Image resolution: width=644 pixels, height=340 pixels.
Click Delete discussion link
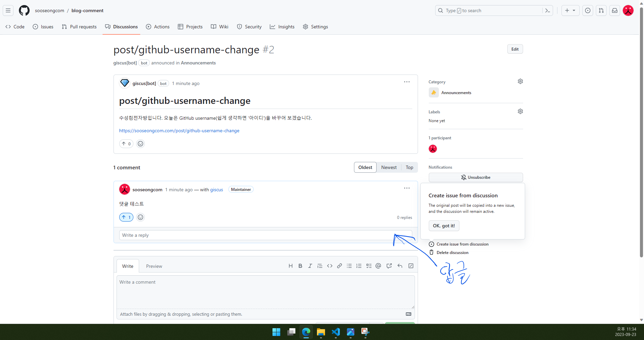click(449, 253)
